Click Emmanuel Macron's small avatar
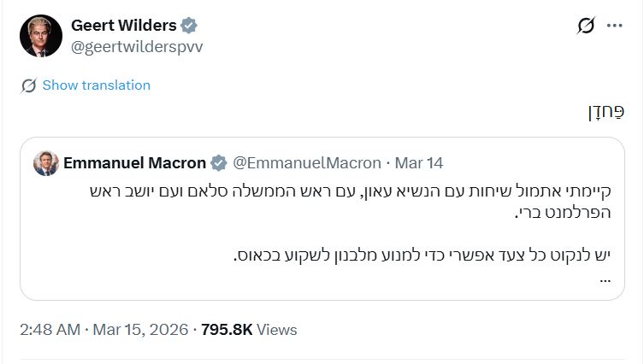 45,162
